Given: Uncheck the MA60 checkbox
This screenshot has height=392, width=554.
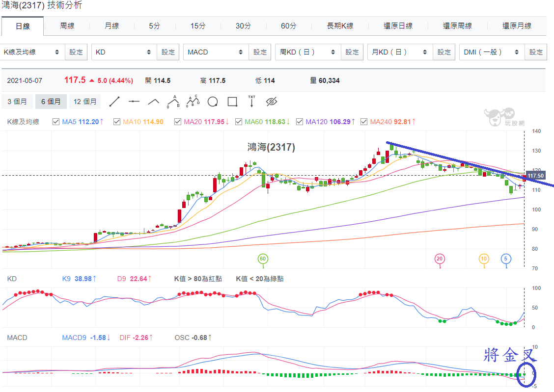Looking at the screenshot, I should [x=239, y=122].
